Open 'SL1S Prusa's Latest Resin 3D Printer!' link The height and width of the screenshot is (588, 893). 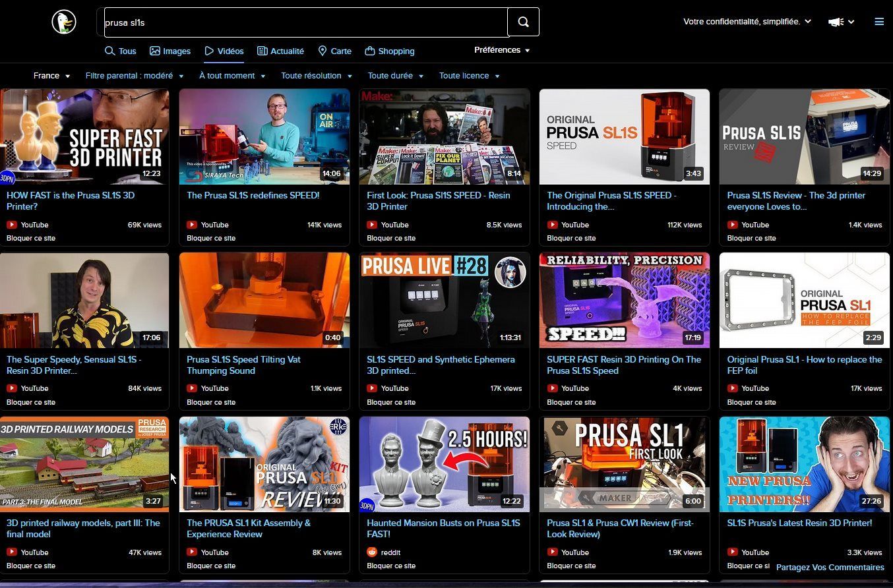[x=799, y=523]
